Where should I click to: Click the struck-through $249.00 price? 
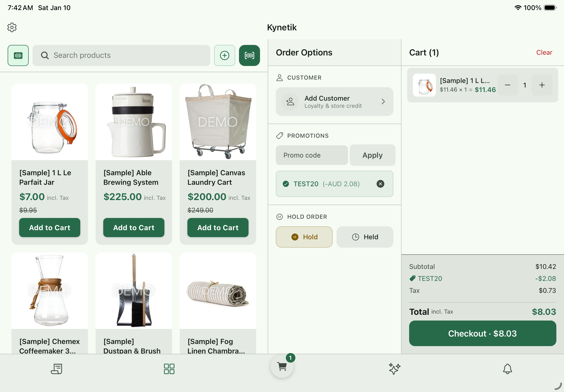click(x=200, y=210)
